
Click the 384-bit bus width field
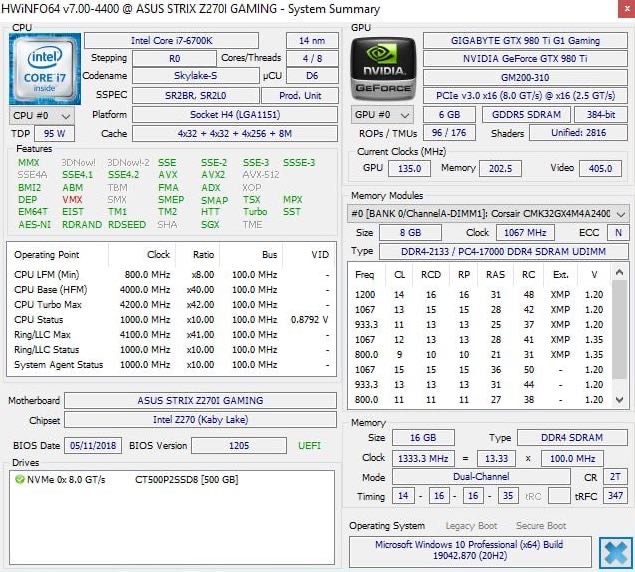tap(601, 115)
